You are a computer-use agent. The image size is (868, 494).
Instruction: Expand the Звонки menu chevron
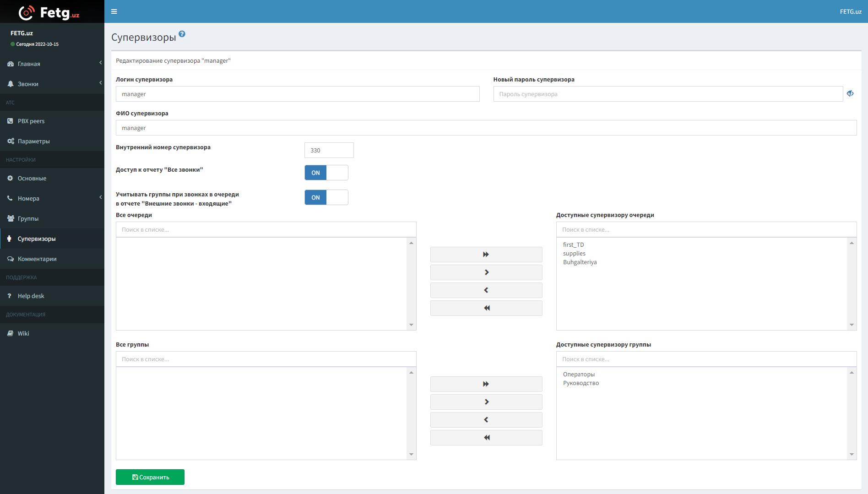(x=100, y=83)
